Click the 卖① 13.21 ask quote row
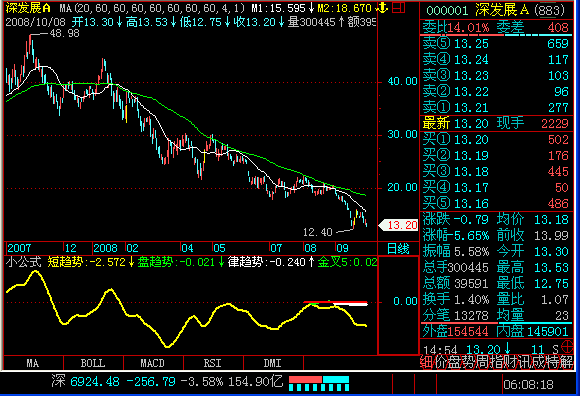Screen dimensions: 580x396 coord(496,108)
